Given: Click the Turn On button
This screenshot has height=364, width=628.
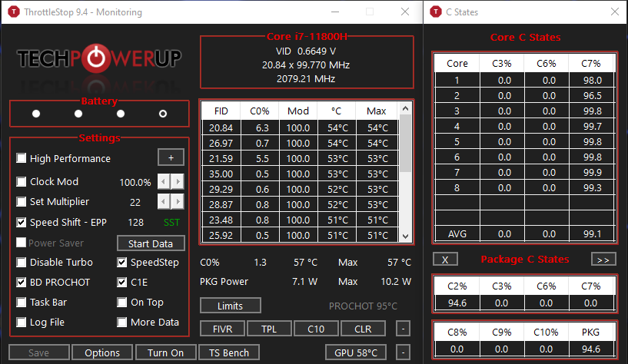Looking at the screenshot, I should pos(166,352).
